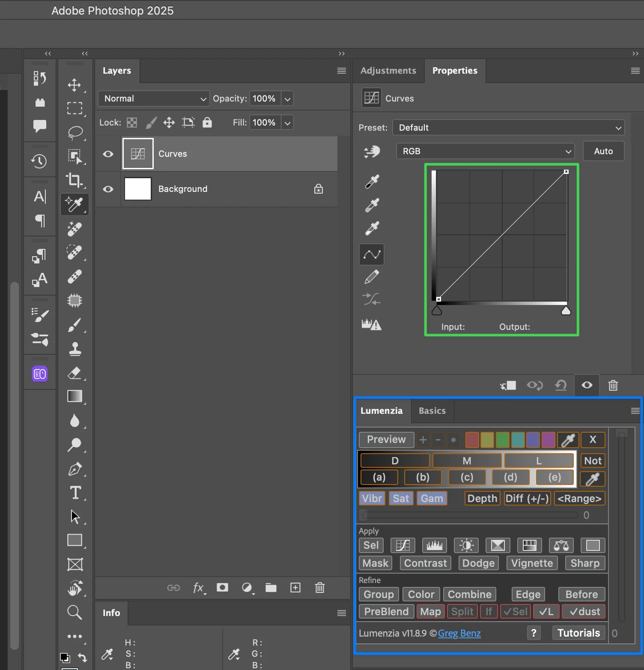This screenshot has width=644, height=670.
Task: Open the History panel icon
Action: click(x=39, y=161)
